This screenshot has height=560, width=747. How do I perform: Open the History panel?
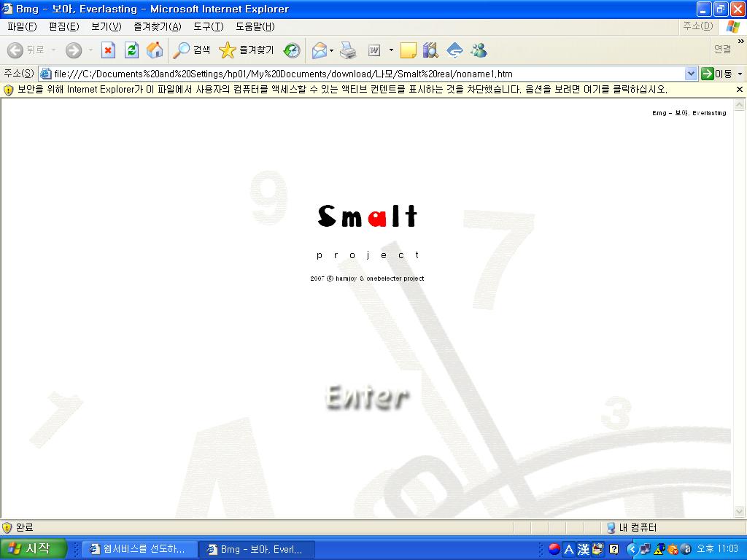(x=292, y=50)
